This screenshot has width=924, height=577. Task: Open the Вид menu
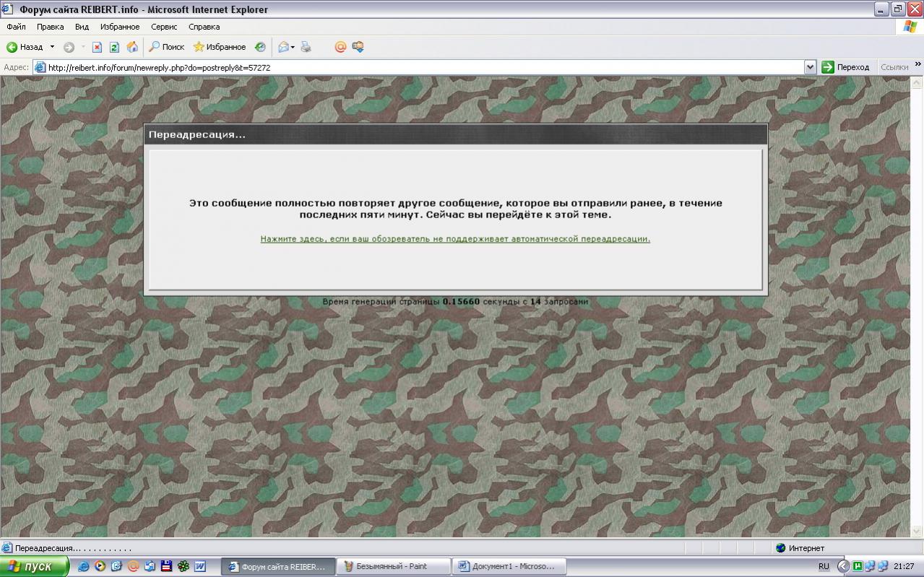point(82,27)
